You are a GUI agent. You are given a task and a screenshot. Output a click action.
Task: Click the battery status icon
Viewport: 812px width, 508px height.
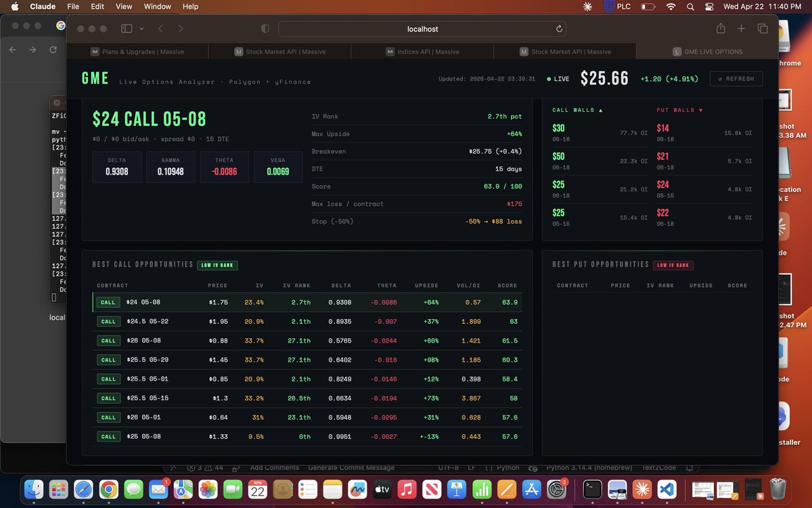tap(648, 6)
